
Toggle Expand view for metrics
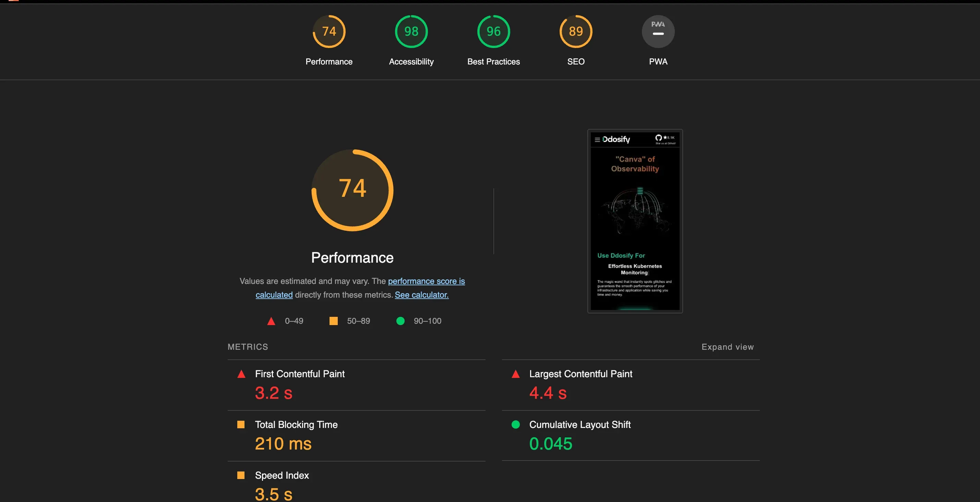coord(727,347)
